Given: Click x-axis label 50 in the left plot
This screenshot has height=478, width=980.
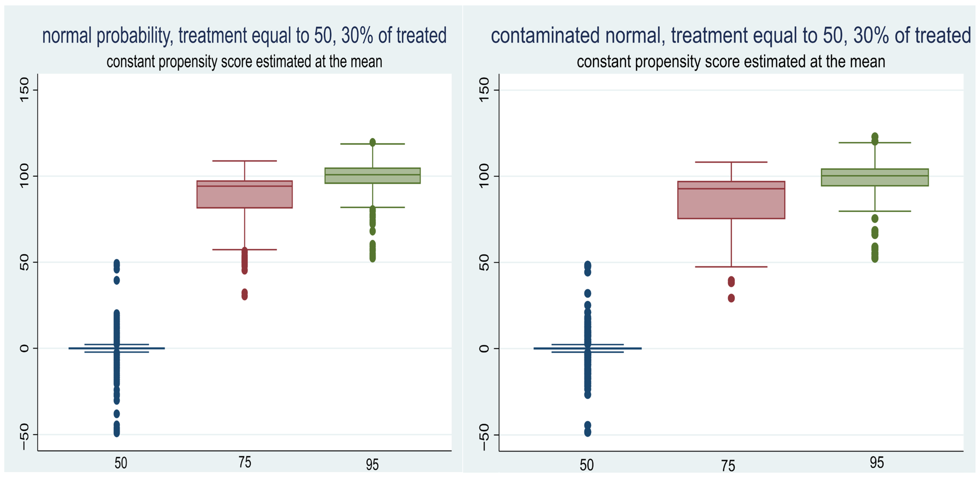Looking at the screenshot, I should click(x=121, y=463).
